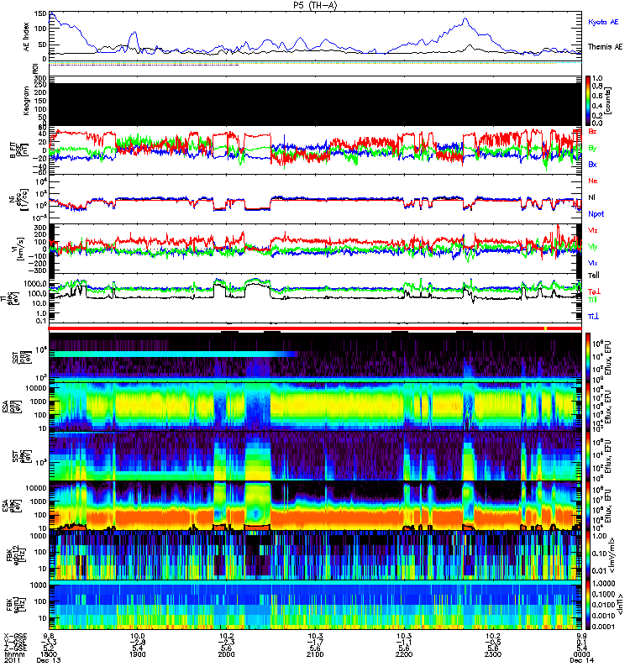Click the FBK mV/m color bar
Viewport: 630px width, 672px height.
[588, 555]
